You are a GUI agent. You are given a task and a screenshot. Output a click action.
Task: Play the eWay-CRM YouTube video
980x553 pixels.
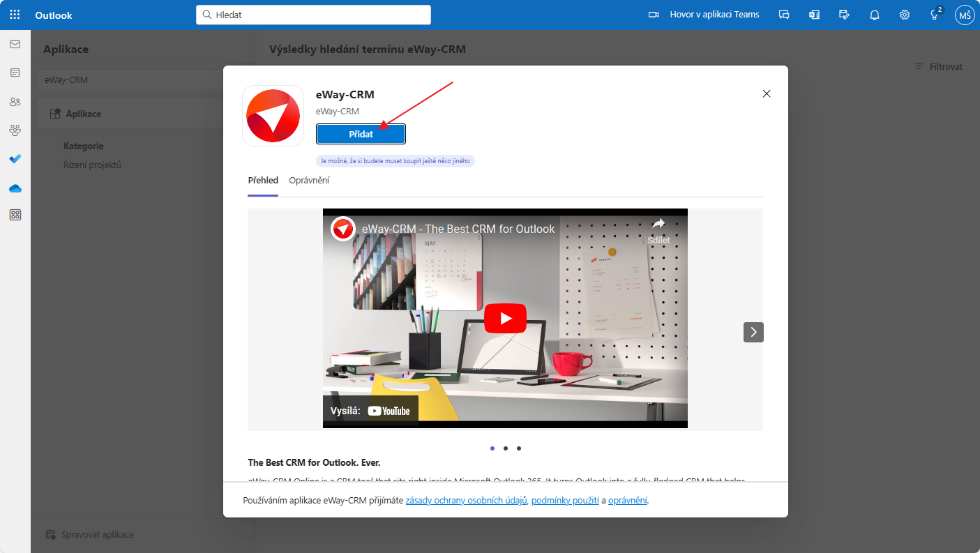[x=505, y=319]
